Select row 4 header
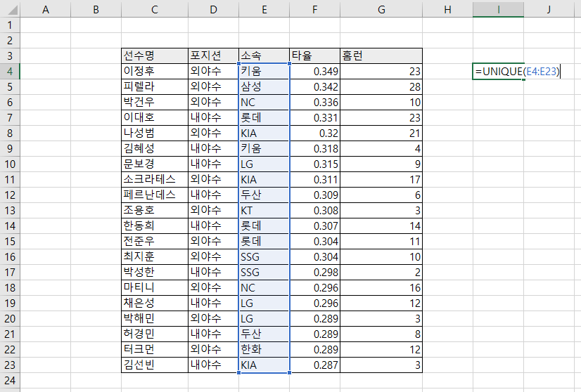Image resolution: width=581 pixels, height=392 pixels. [x=10, y=71]
